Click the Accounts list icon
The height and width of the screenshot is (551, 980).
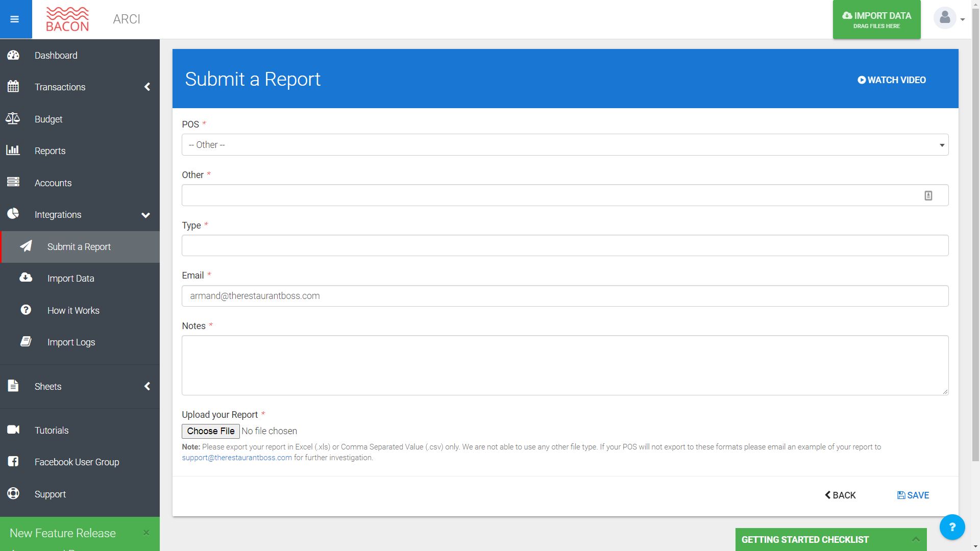tap(13, 182)
